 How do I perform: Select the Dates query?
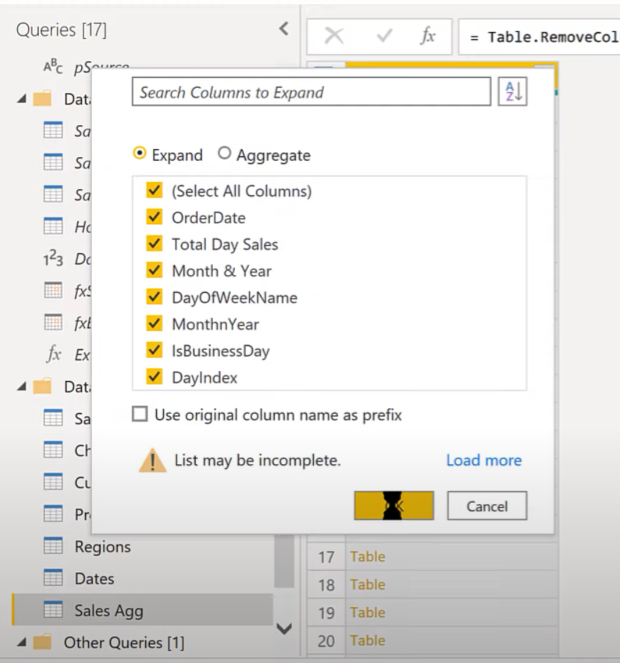tap(94, 578)
